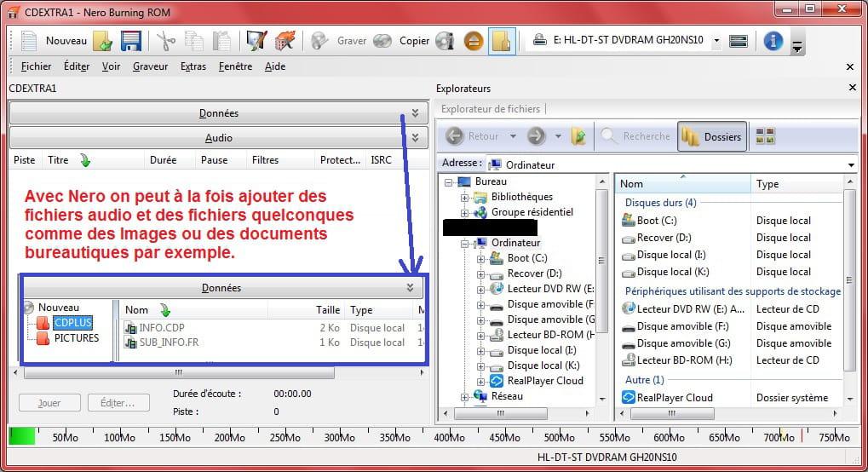Image resolution: width=868 pixels, height=472 pixels.
Task: Collapse the Audio section chevron
Action: pyautogui.click(x=415, y=137)
